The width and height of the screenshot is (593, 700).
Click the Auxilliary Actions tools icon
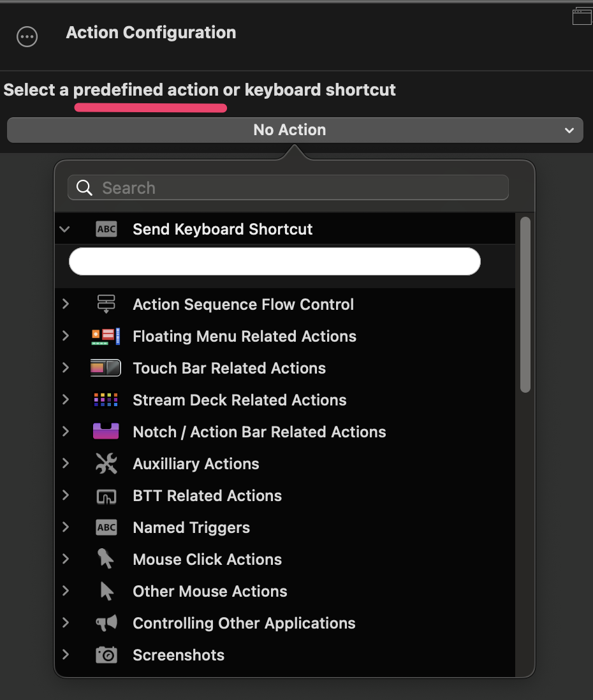(105, 463)
